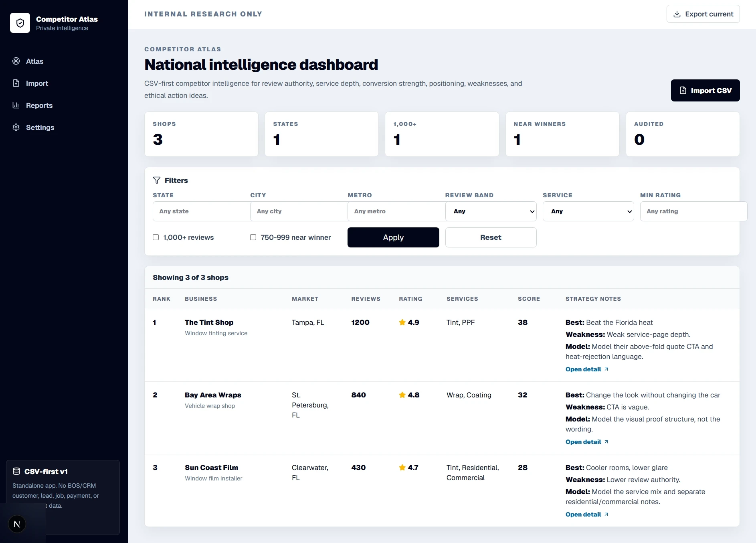Click the 1,000+ stat card
Screen dimensions: 756x543
point(442,134)
